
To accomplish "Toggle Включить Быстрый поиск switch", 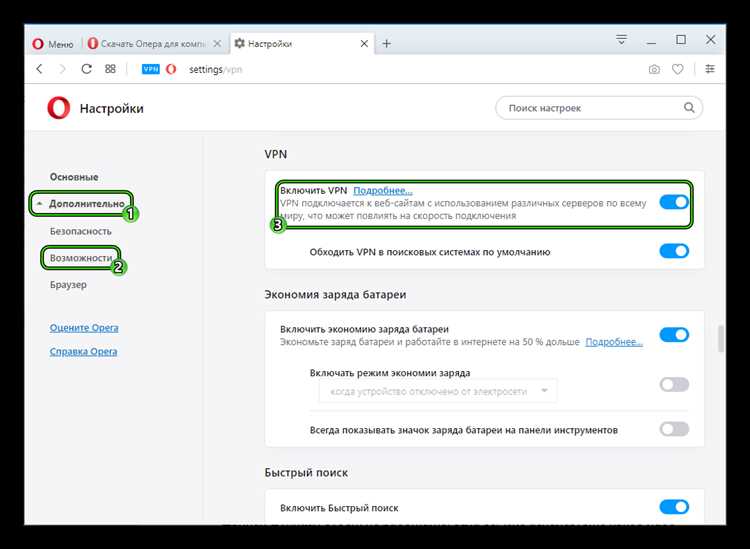I will click(x=674, y=507).
